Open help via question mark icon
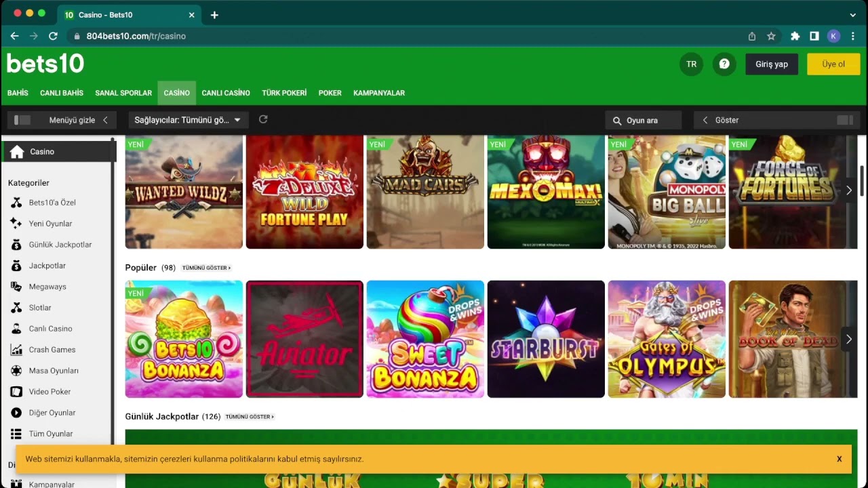Image resolution: width=868 pixels, height=488 pixels. (x=724, y=64)
